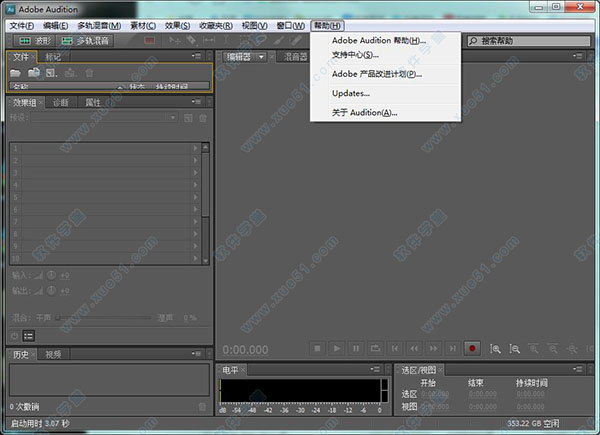Select the 视频 video tab
This screenshot has height=435, width=600.
tap(53, 354)
